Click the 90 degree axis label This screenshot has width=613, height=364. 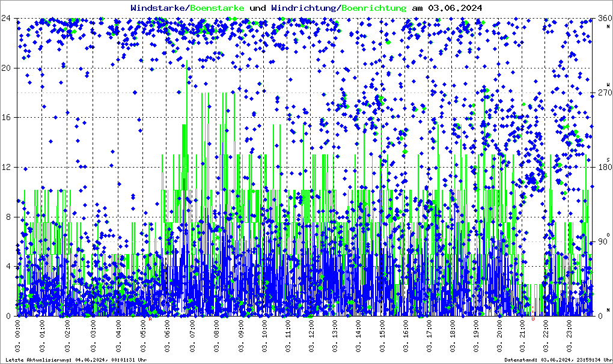point(603,241)
